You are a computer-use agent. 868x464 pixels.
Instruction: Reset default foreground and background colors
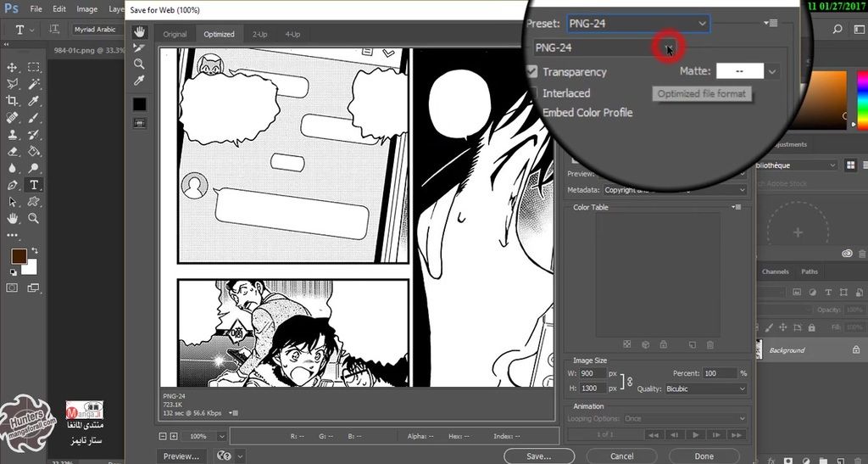13,271
